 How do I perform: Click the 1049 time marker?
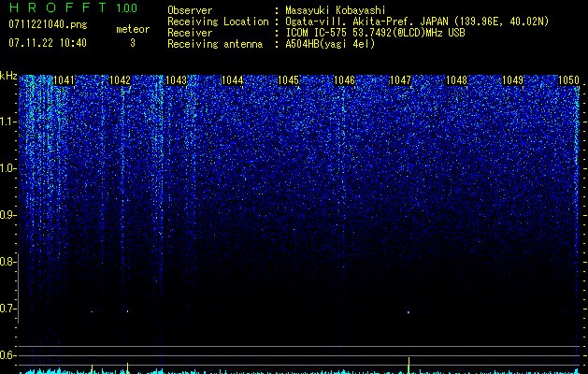click(x=512, y=80)
